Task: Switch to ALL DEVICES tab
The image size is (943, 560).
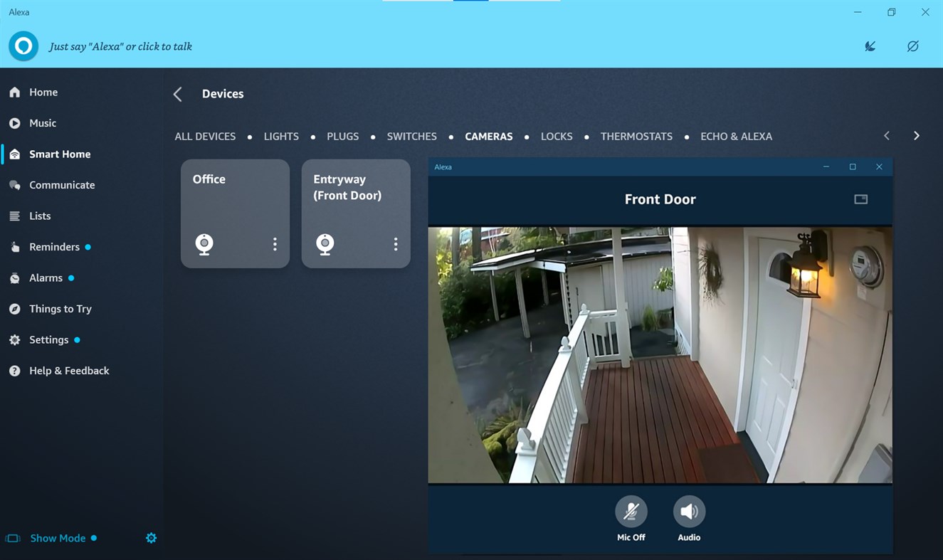Action: [205, 136]
